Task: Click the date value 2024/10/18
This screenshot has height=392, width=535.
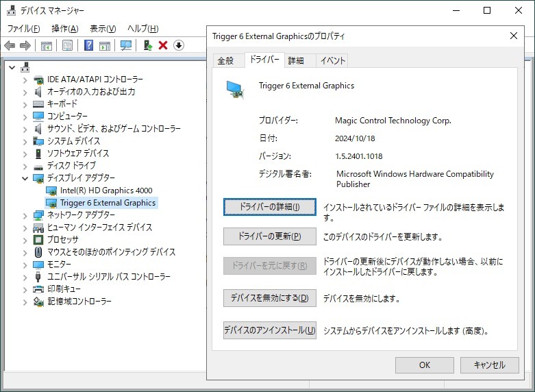Action: tap(355, 138)
